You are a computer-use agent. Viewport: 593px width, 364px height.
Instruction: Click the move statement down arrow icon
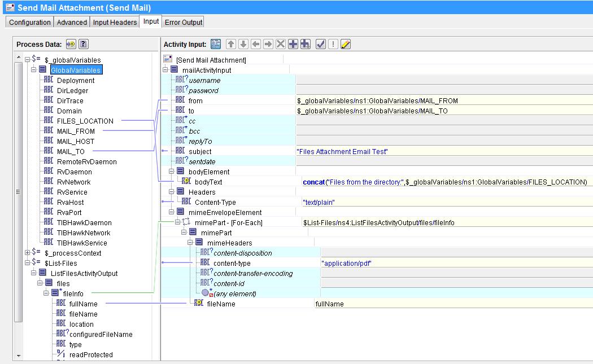point(244,44)
